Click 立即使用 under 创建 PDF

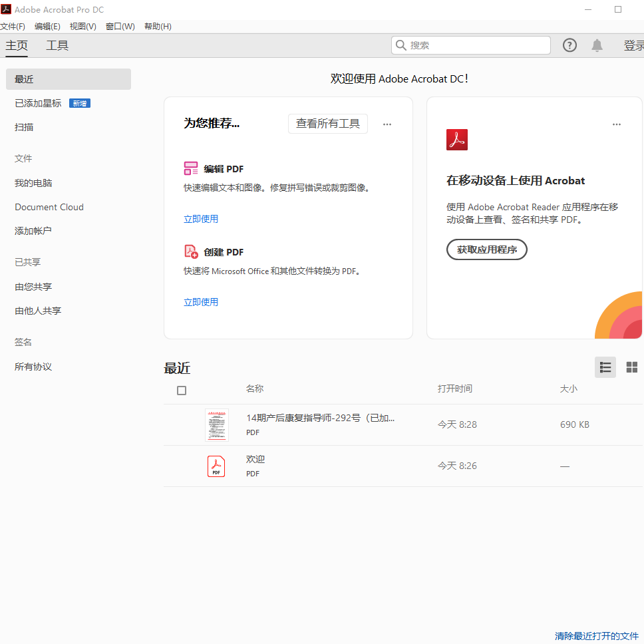coord(201,302)
